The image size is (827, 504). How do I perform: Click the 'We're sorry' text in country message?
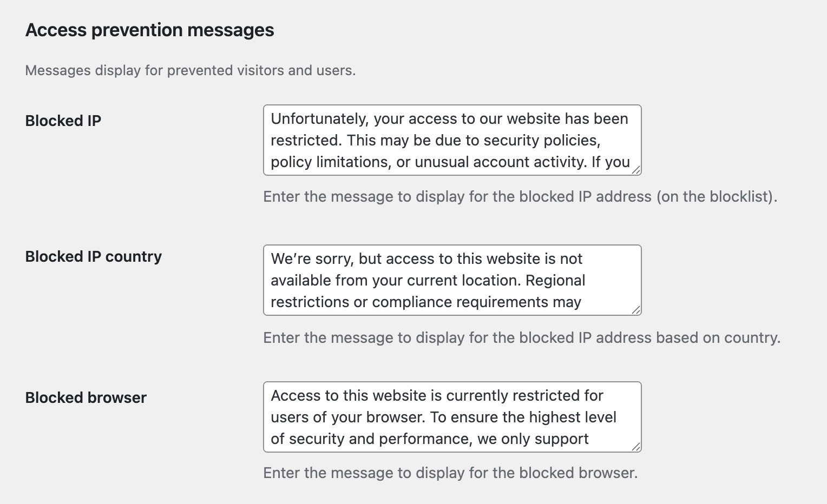click(x=312, y=259)
